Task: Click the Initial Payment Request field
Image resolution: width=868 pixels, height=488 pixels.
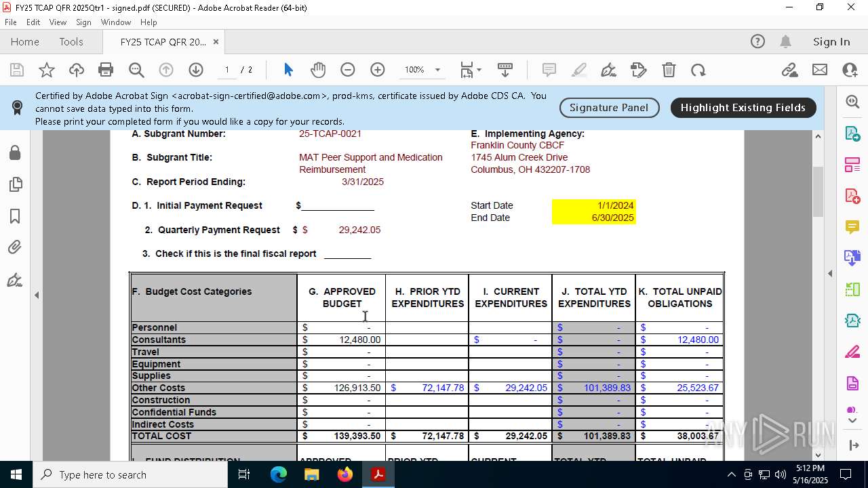Action: coord(338,205)
